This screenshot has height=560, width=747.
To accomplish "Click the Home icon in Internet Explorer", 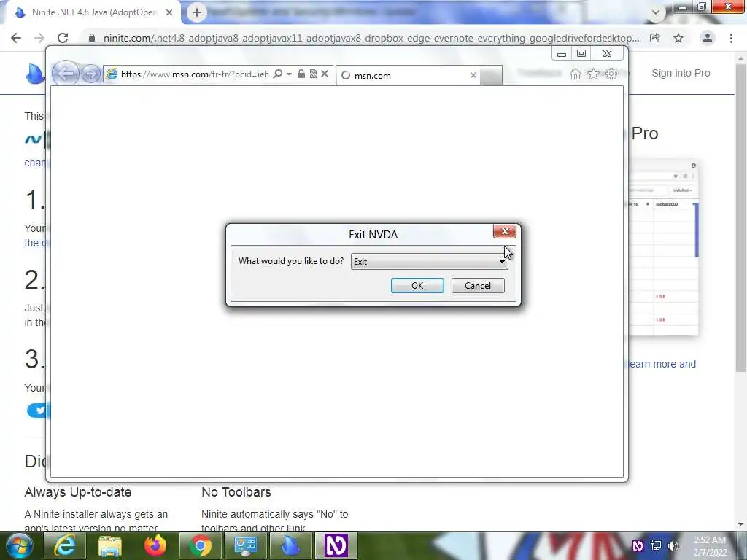I will 576,74.
